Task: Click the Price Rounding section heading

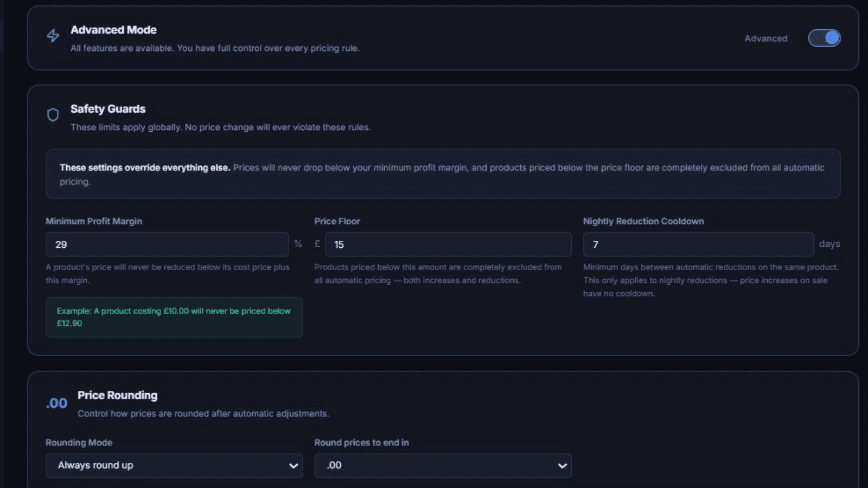Action: point(117,395)
